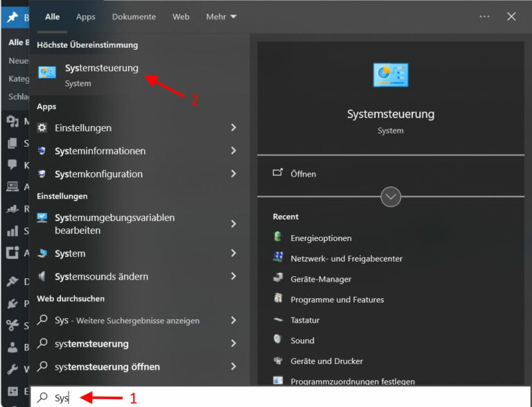532x407 pixels.
Task: Open the Mehr dropdown filter
Action: point(221,17)
